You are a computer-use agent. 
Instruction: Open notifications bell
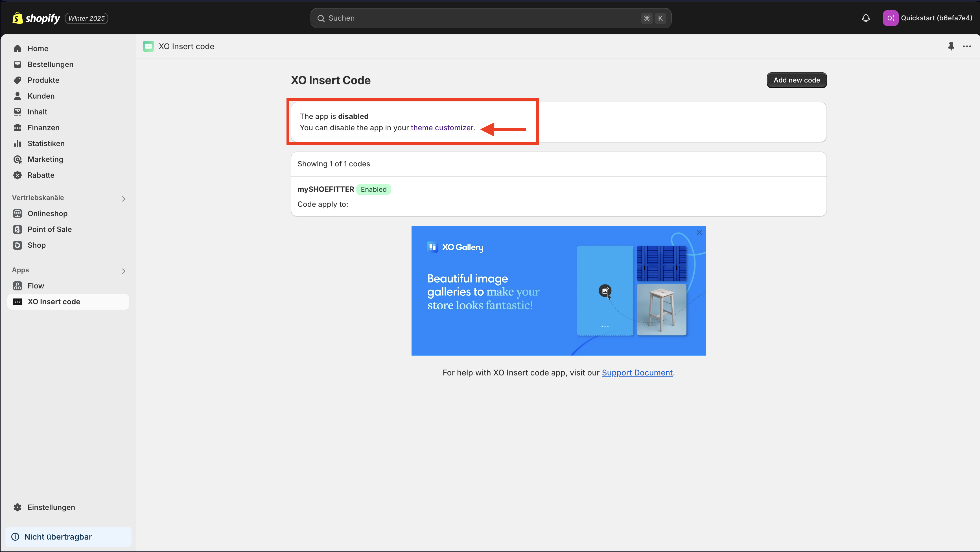point(866,18)
